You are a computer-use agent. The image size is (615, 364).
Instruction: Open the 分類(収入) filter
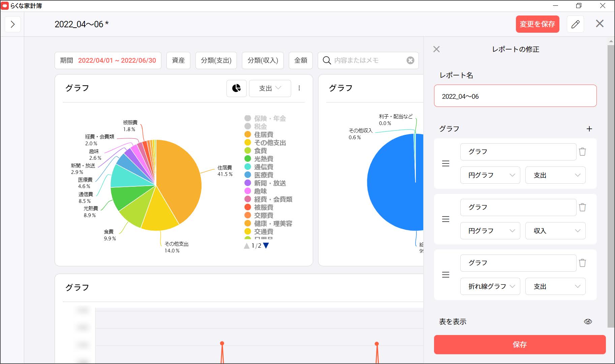[263, 60]
